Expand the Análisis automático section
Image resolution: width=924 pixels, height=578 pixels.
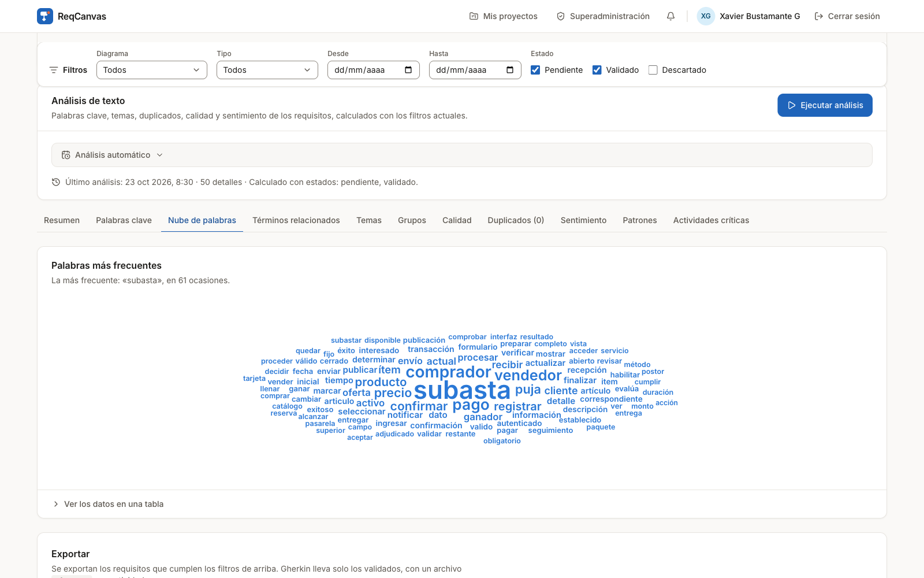[x=462, y=155]
